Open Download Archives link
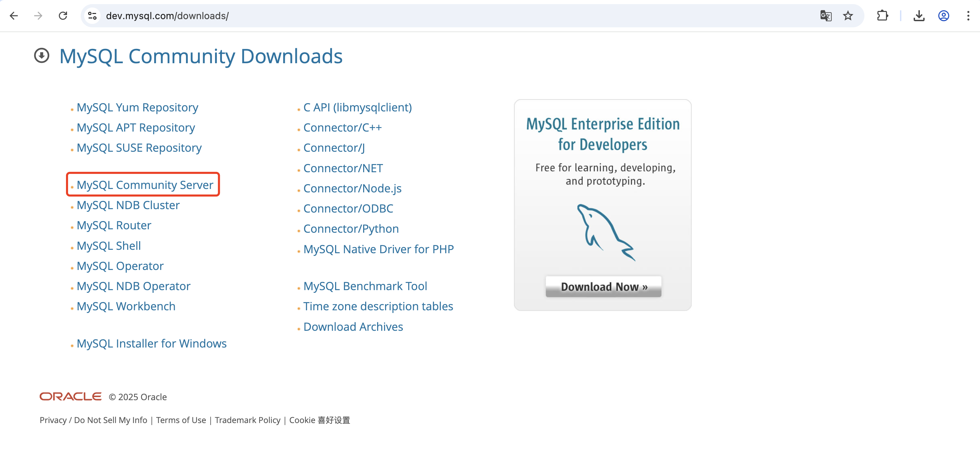 coord(353,327)
